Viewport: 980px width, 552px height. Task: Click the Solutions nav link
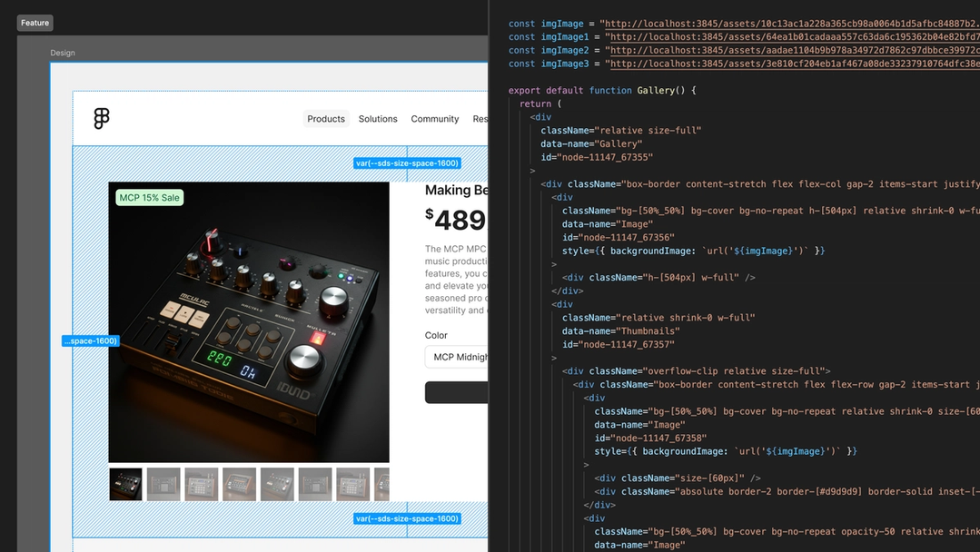pyautogui.click(x=377, y=118)
